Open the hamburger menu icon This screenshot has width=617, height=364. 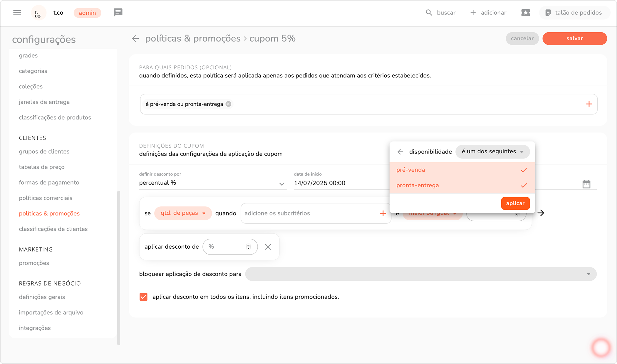tap(17, 13)
